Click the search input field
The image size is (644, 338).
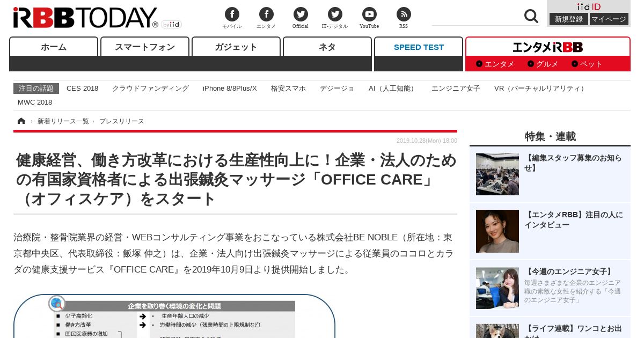pyautogui.click(x=477, y=16)
